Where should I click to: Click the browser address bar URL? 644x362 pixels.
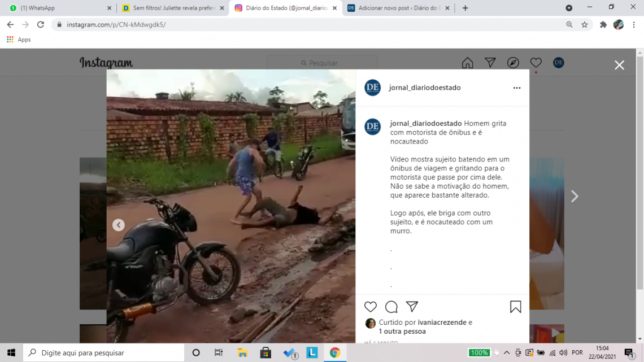[116, 25]
